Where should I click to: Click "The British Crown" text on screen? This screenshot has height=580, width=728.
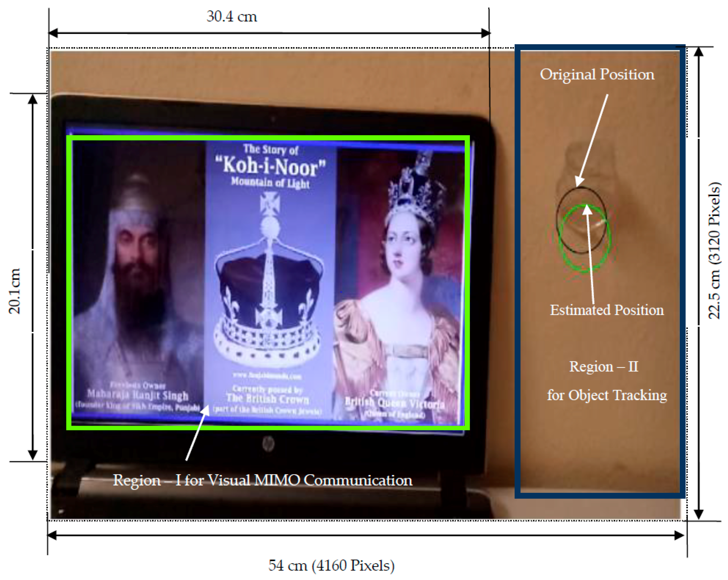[268, 399]
